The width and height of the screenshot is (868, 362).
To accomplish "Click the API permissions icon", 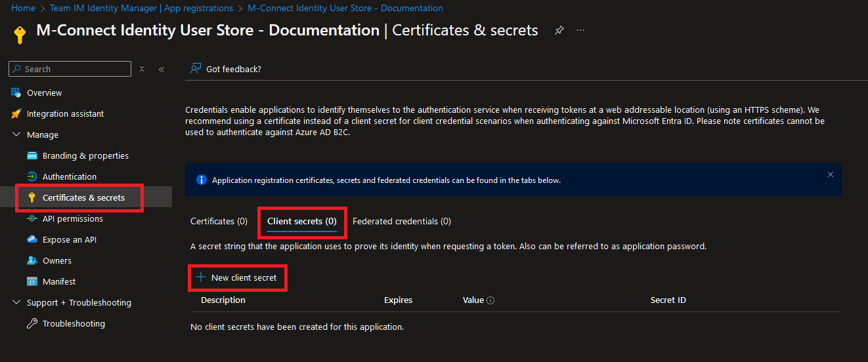I will point(32,218).
